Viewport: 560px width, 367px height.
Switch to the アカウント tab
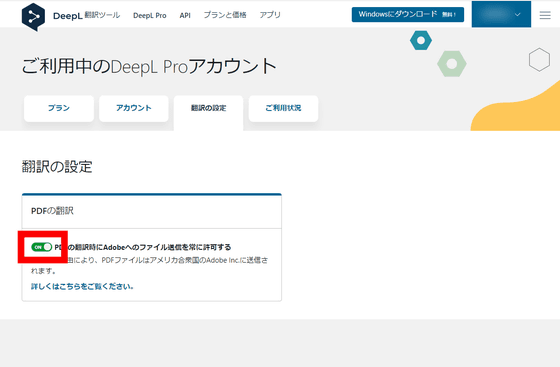(134, 108)
